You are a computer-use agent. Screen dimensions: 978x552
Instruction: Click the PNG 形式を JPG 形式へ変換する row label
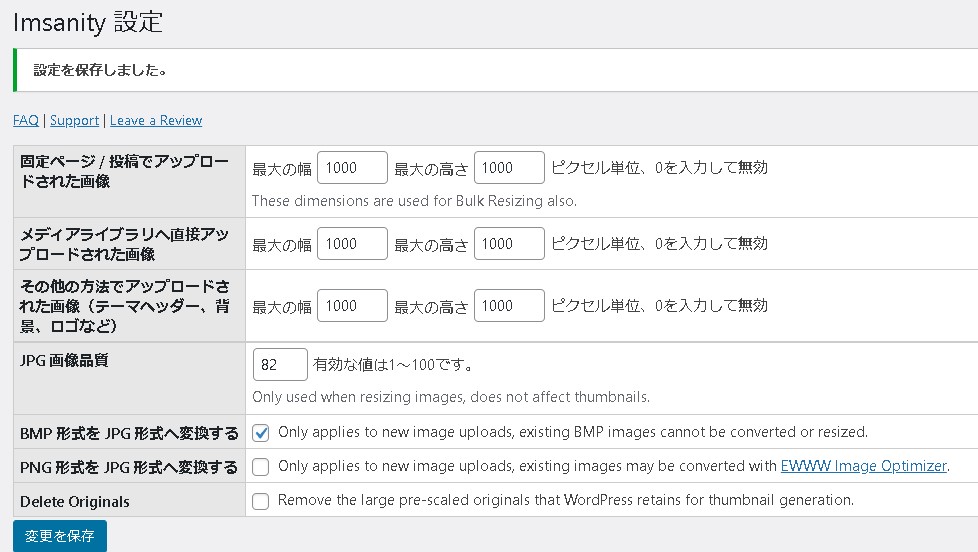click(129, 466)
